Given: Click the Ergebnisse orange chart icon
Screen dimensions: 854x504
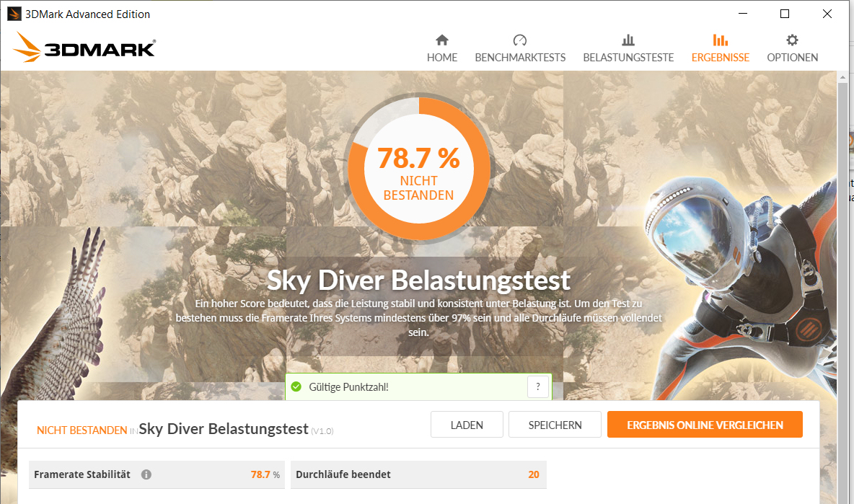Looking at the screenshot, I should point(720,40).
